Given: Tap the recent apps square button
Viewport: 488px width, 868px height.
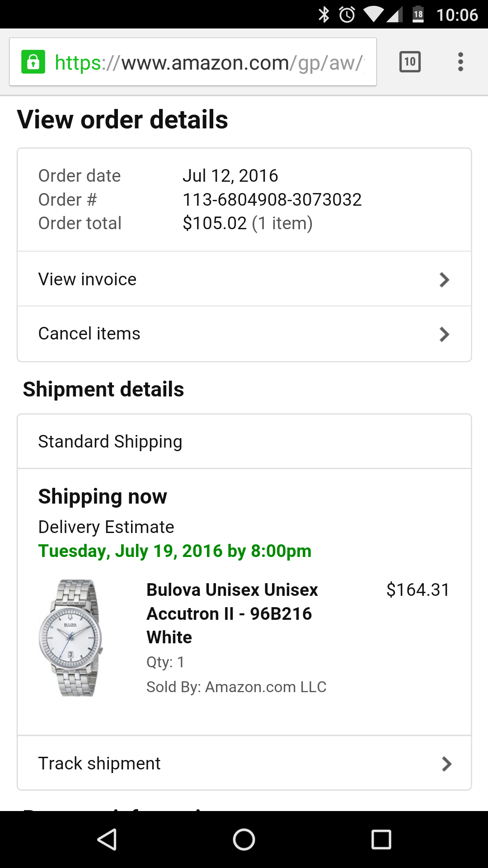Looking at the screenshot, I should pyautogui.click(x=381, y=840).
